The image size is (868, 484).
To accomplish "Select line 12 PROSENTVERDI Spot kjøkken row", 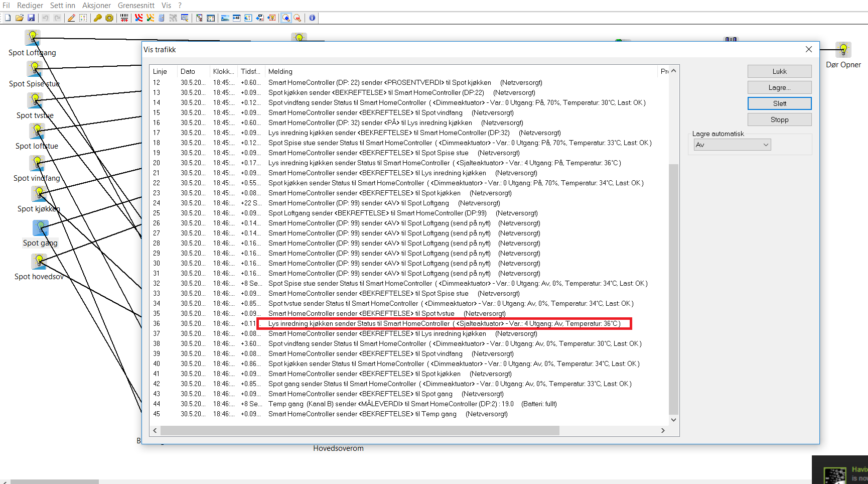I will pyautogui.click(x=409, y=82).
